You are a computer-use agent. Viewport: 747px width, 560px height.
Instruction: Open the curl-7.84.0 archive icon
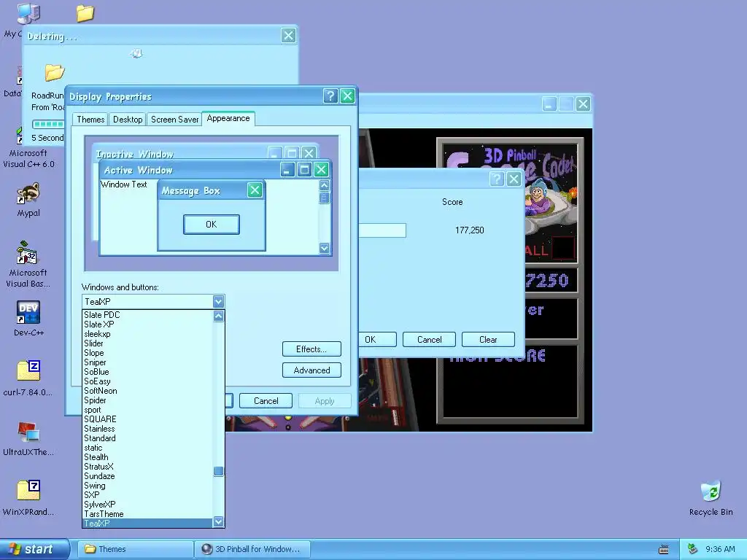28,378
